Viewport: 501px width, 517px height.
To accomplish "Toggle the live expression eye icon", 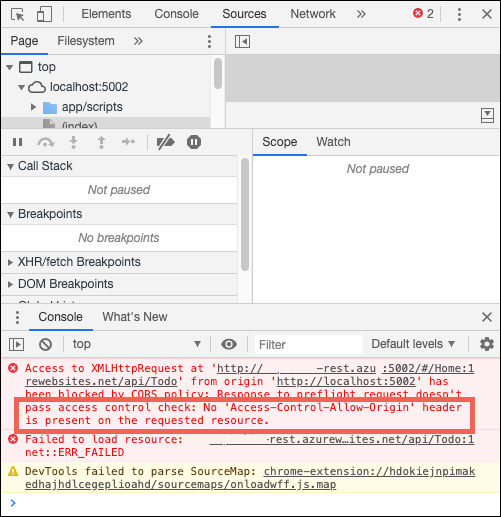I will tap(229, 344).
